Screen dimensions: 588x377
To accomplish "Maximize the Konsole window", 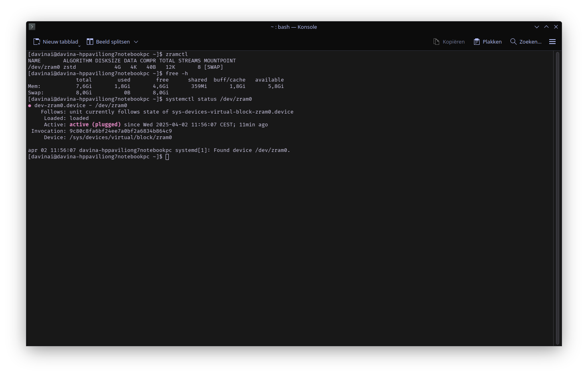I will [x=546, y=27].
